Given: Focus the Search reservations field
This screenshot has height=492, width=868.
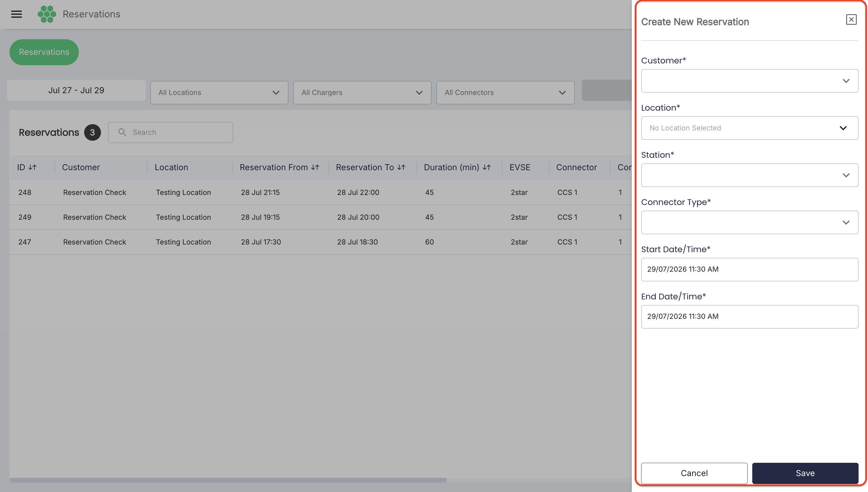Looking at the screenshot, I should 170,132.
